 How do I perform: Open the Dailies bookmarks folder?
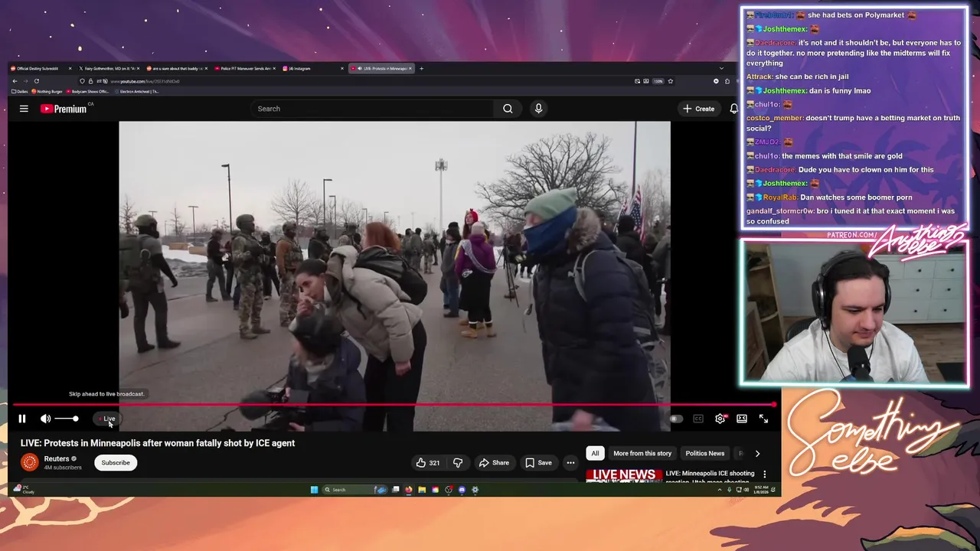pos(20,91)
